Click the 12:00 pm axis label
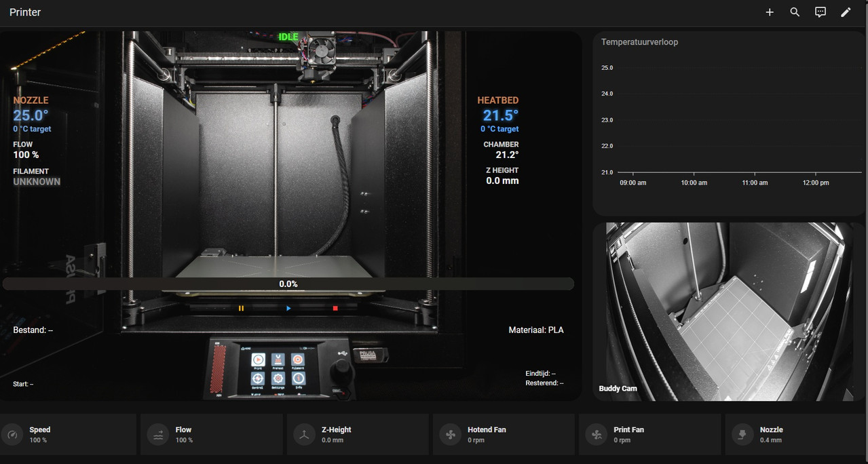This screenshot has height=464, width=868. tap(816, 183)
